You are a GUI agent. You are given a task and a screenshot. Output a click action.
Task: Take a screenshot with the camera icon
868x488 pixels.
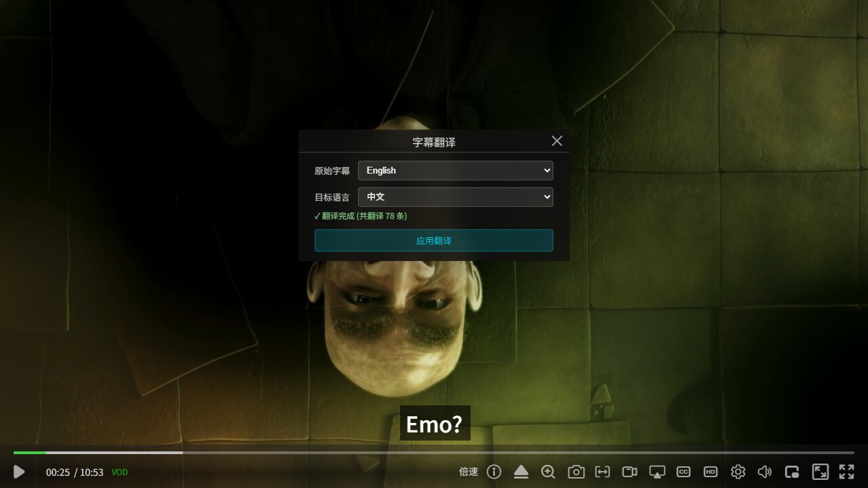click(x=576, y=472)
